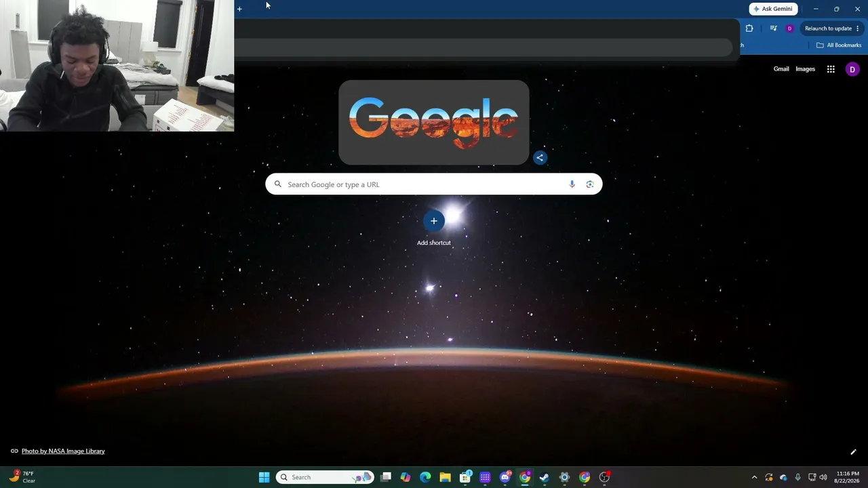
Task: Open the Chrome Extensions puzzle icon
Action: pos(749,28)
